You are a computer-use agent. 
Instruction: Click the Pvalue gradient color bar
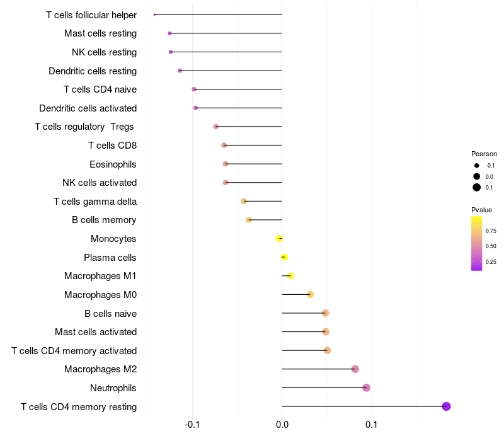[x=476, y=243]
